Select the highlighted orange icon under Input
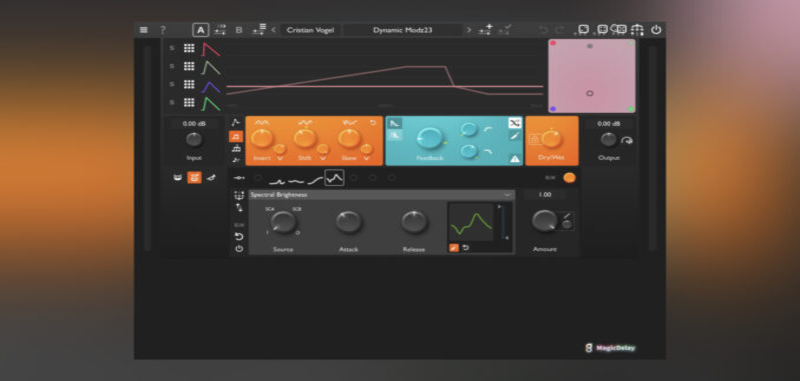Image resolution: width=800 pixels, height=381 pixels. pos(194,177)
